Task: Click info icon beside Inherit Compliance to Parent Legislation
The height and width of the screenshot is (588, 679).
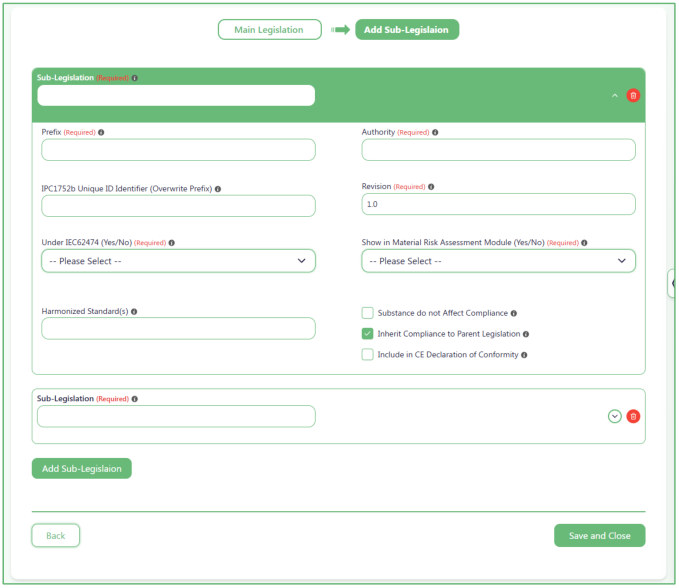Action: coord(526,334)
